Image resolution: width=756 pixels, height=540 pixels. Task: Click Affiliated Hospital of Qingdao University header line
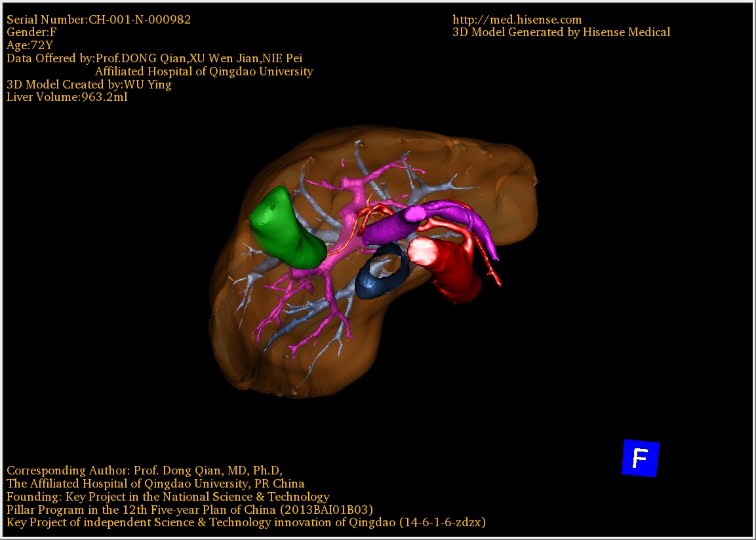(204, 71)
